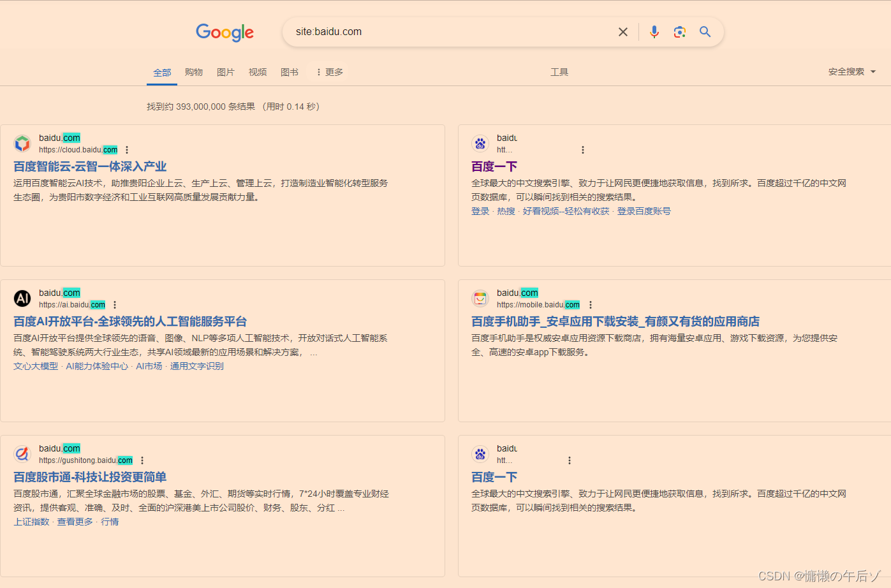Open 好看视频--轻松有收获 sitelink
Viewport: 891px width, 588px height.
(566, 211)
